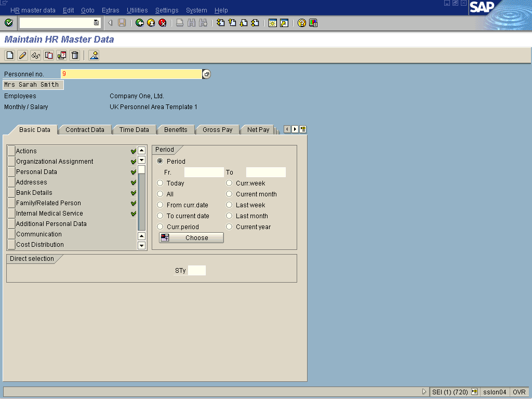
Task: Click the Delete trash can icon
Action: coord(75,55)
